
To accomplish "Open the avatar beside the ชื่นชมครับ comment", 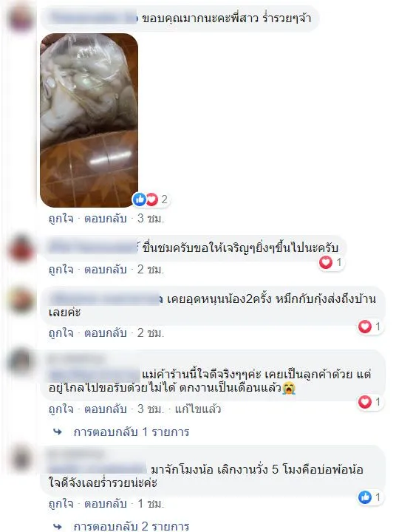I will [x=21, y=249].
